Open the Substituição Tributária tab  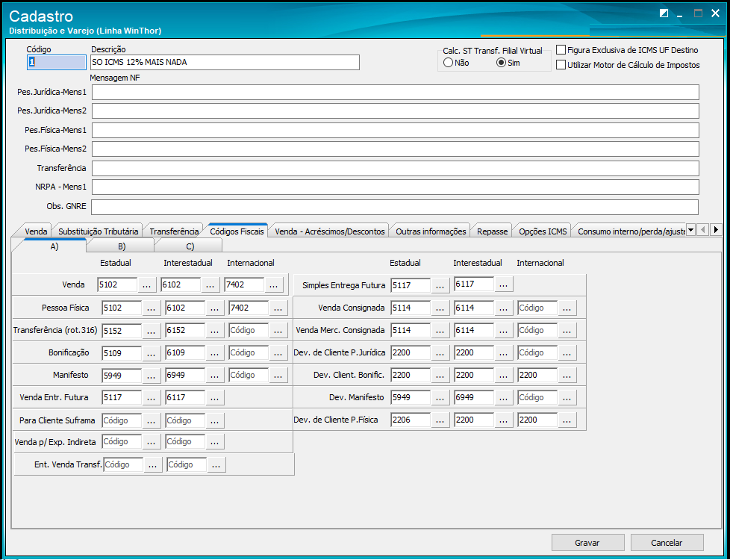[x=99, y=231]
